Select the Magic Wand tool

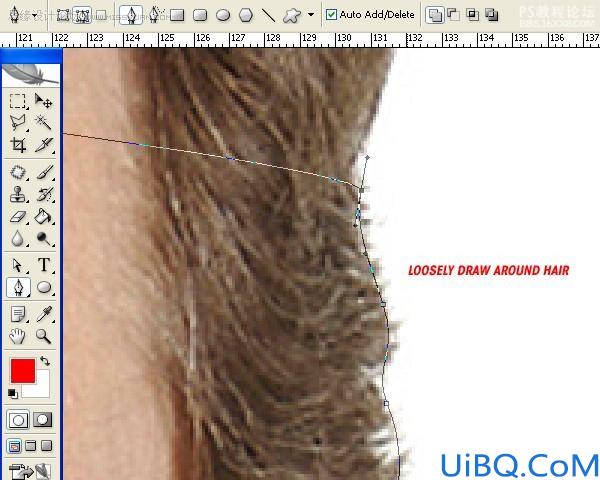(x=43, y=122)
